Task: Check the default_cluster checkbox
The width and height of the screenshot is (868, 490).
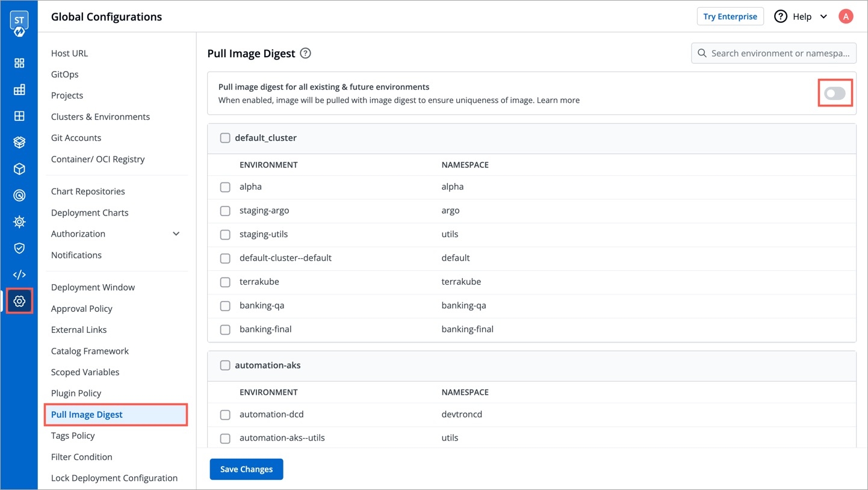Action: tap(225, 138)
